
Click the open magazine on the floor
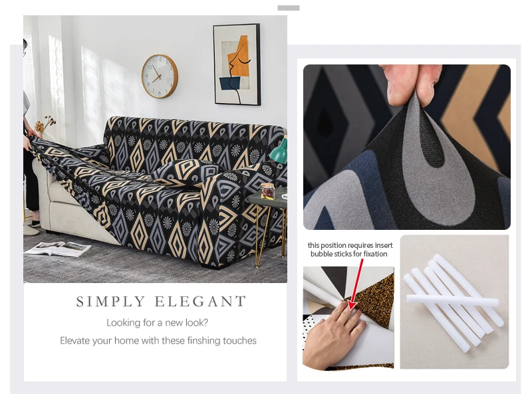coord(59,249)
